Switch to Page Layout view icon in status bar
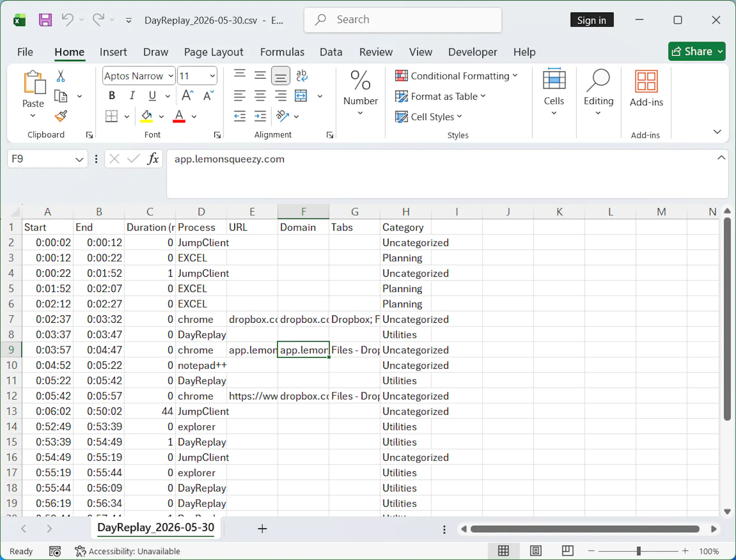 [x=535, y=551]
